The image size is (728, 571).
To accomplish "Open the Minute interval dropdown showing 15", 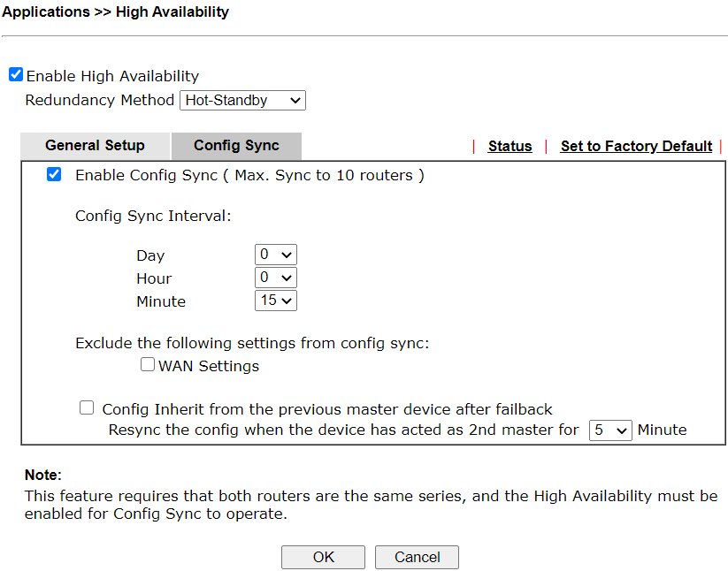I will click(x=275, y=301).
